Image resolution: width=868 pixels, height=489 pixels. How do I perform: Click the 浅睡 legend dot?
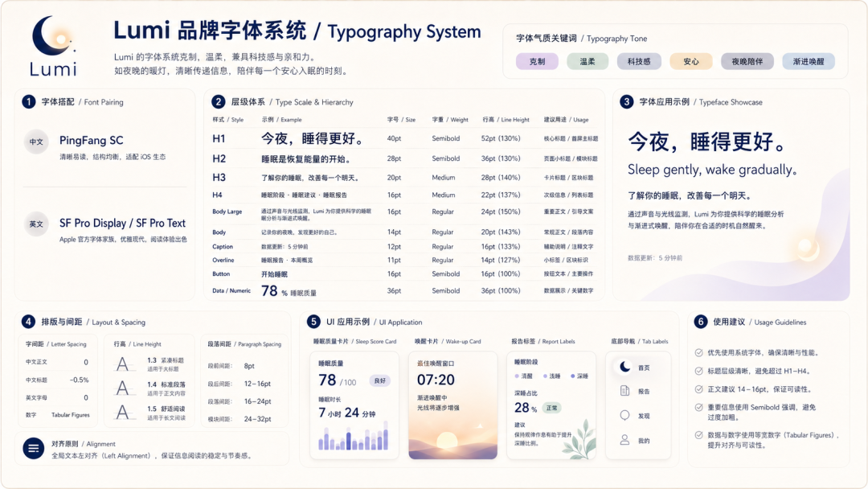point(545,376)
